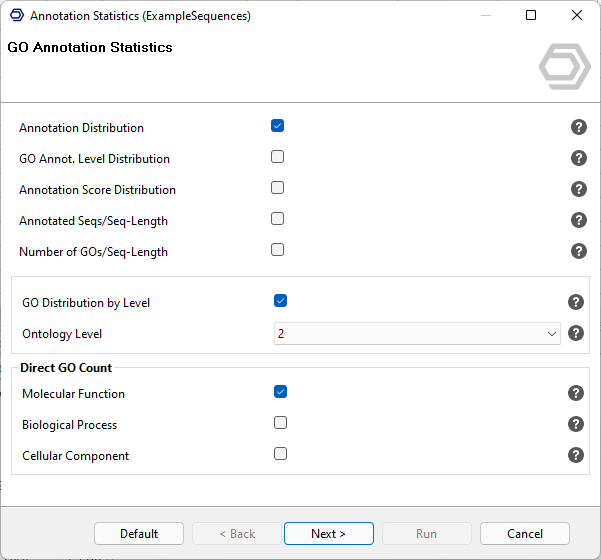The width and height of the screenshot is (601, 560).
Task: Expand the Ontology Level dropdown
Action: 416,333
